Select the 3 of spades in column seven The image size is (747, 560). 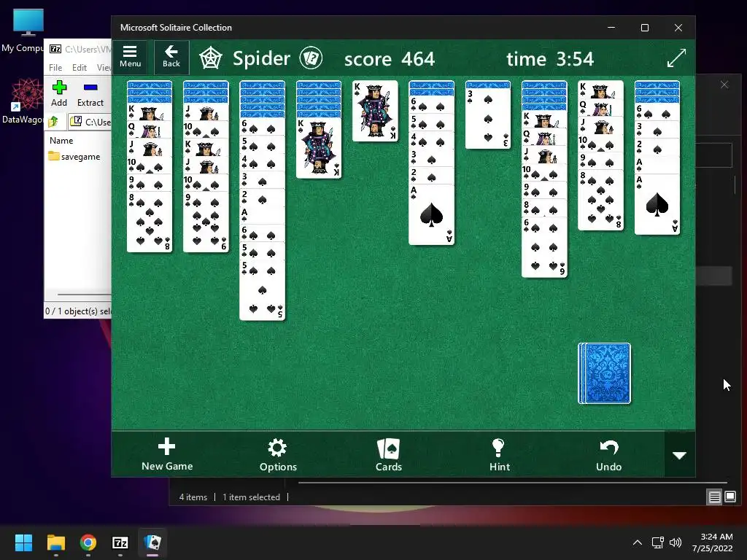click(x=488, y=119)
